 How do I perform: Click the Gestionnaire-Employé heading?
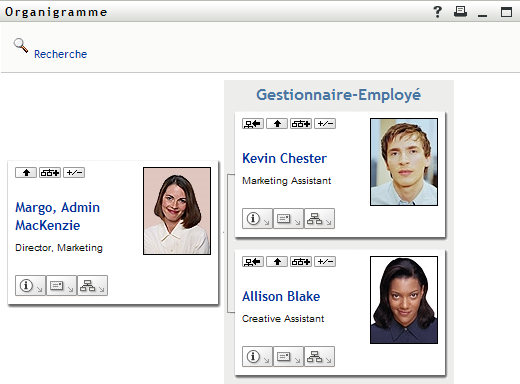click(x=339, y=95)
